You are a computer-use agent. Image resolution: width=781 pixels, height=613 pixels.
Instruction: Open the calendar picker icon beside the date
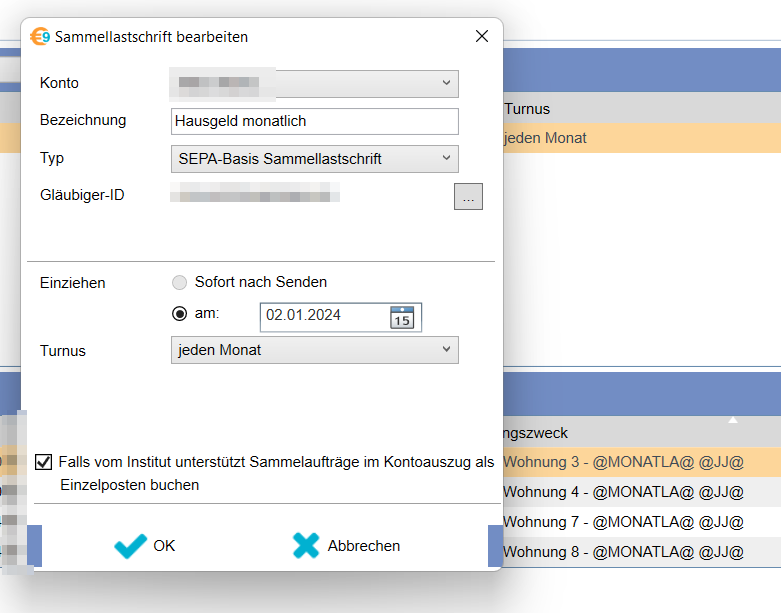click(x=402, y=317)
